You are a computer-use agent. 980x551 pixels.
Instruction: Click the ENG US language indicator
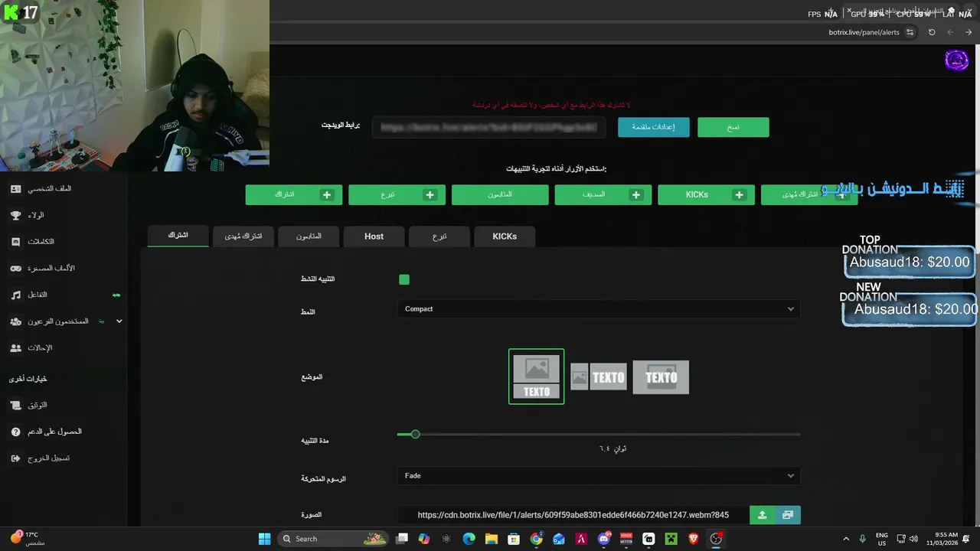[881, 539]
